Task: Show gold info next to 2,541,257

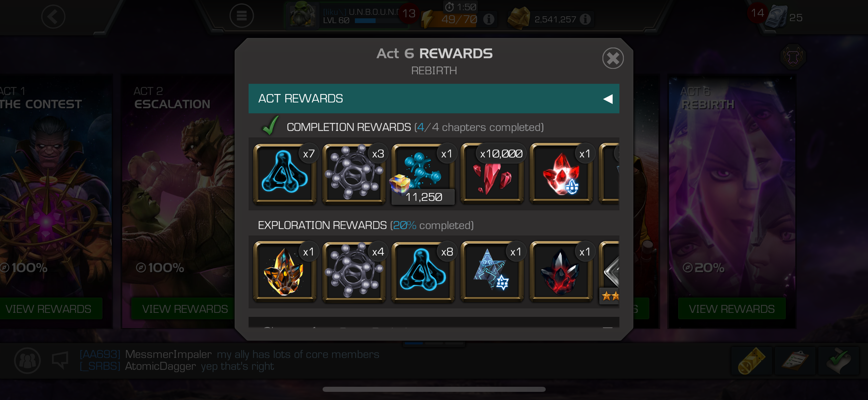Action: pos(585,19)
